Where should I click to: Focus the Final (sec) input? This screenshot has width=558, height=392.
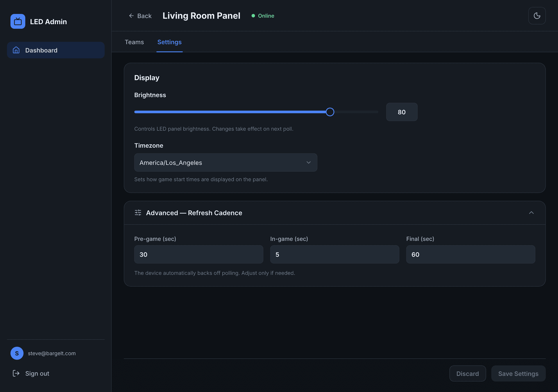click(471, 254)
